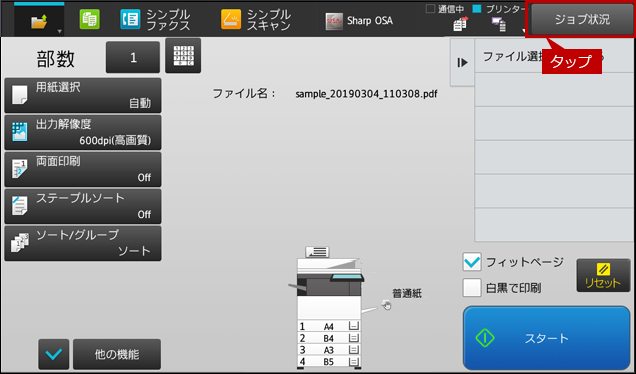Tap the 通信中 status icon
The height and width of the screenshot is (374, 636).
pos(460,24)
